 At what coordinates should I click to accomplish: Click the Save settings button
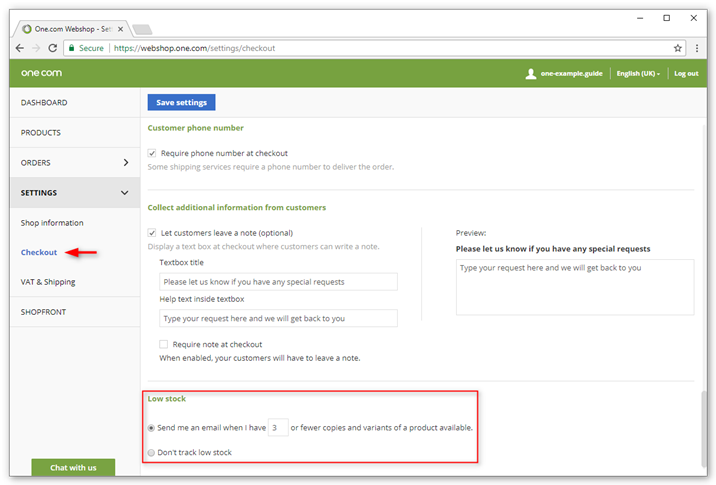(181, 103)
